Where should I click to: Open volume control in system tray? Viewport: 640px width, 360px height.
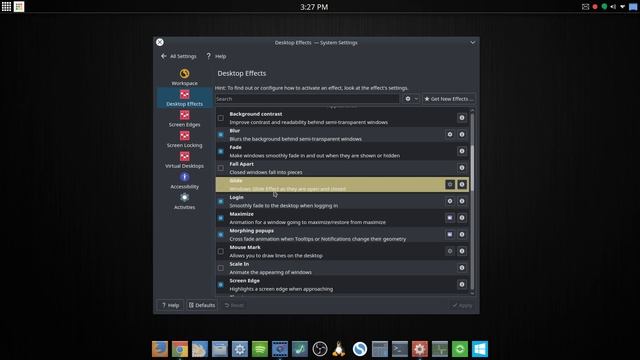point(613,7)
